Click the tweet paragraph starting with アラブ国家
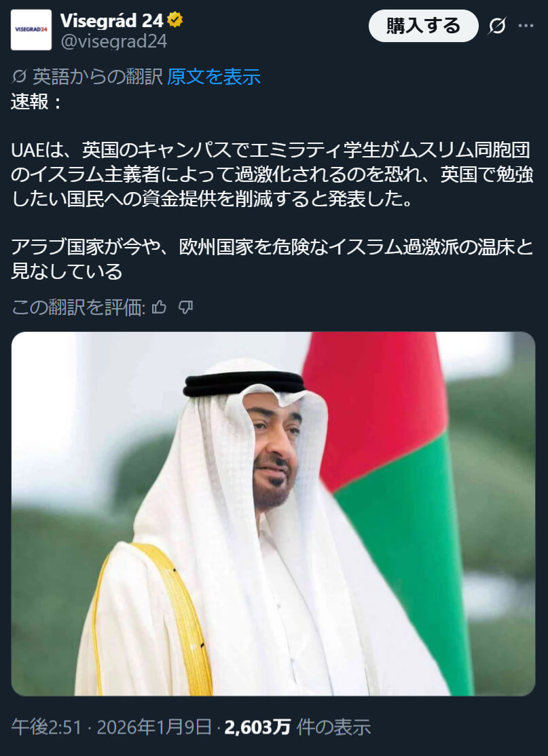This screenshot has width=548, height=756. [272, 259]
